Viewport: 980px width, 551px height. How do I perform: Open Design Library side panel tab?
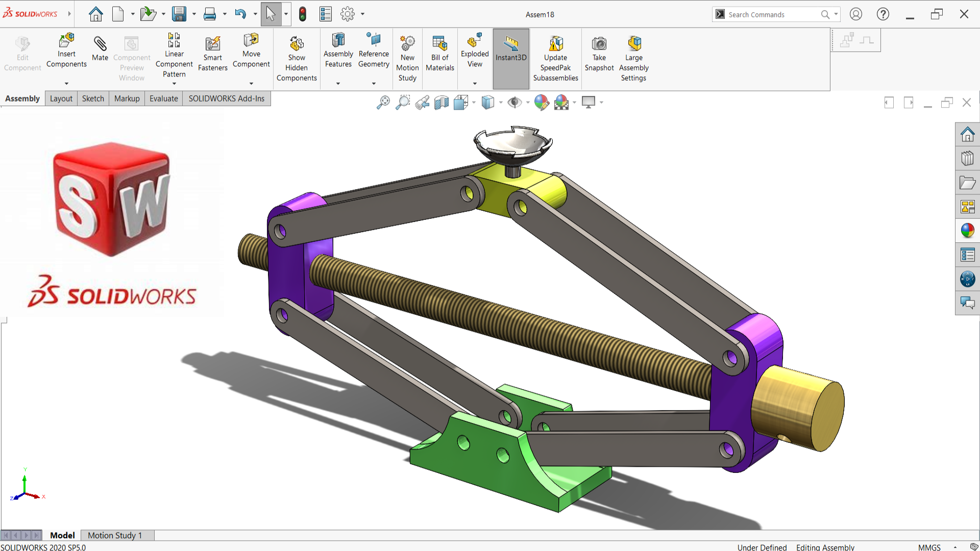point(967,158)
